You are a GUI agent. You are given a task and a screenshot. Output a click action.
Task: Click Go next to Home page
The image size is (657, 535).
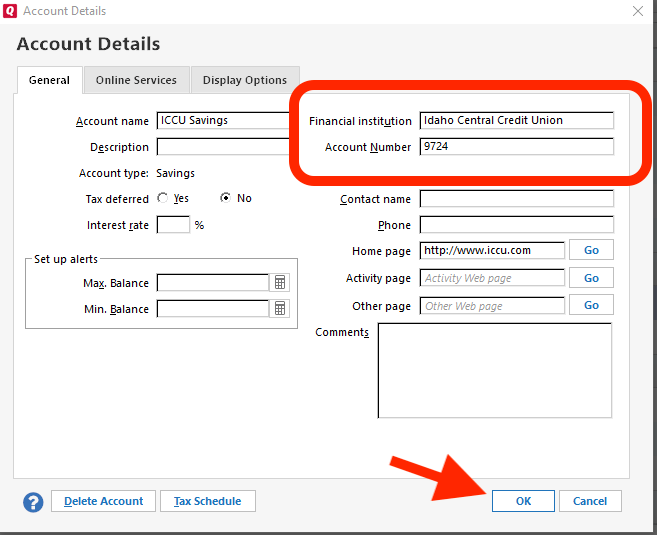click(x=591, y=250)
